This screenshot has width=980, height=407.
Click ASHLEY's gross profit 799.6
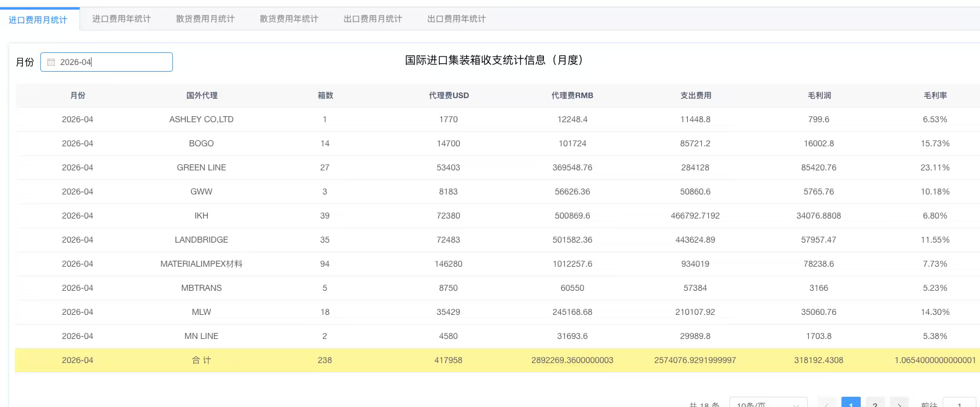(x=819, y=119)
